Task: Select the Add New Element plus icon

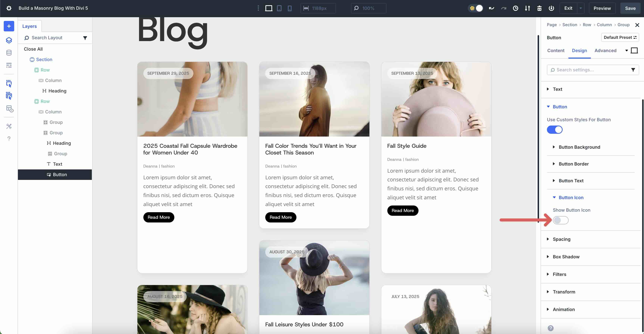Action: (x=9, y=26)
